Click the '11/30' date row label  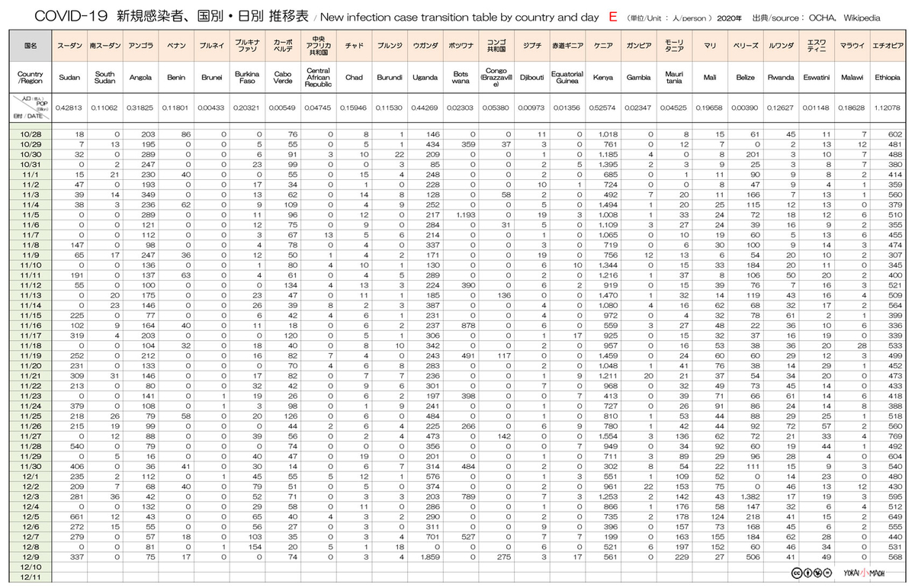(30, 465)
